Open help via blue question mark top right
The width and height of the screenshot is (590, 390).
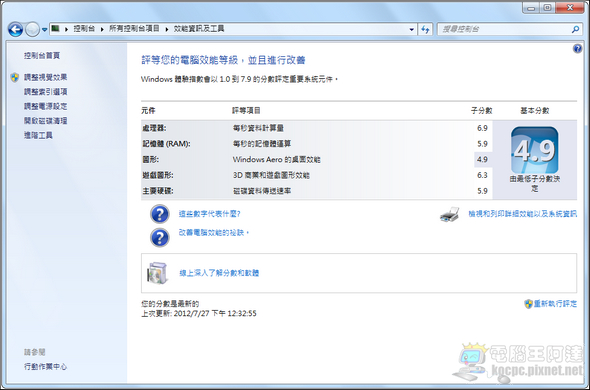tap(578, 49)
